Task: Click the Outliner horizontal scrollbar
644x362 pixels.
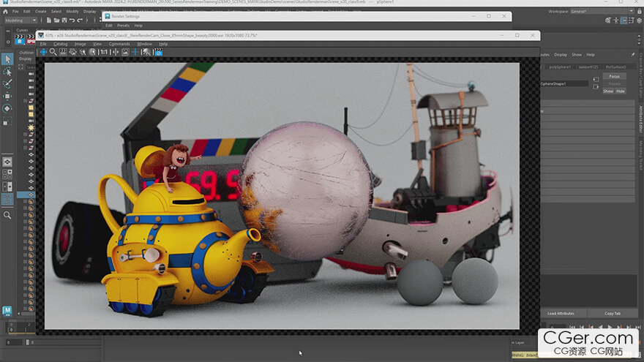Action: point(27,314)
